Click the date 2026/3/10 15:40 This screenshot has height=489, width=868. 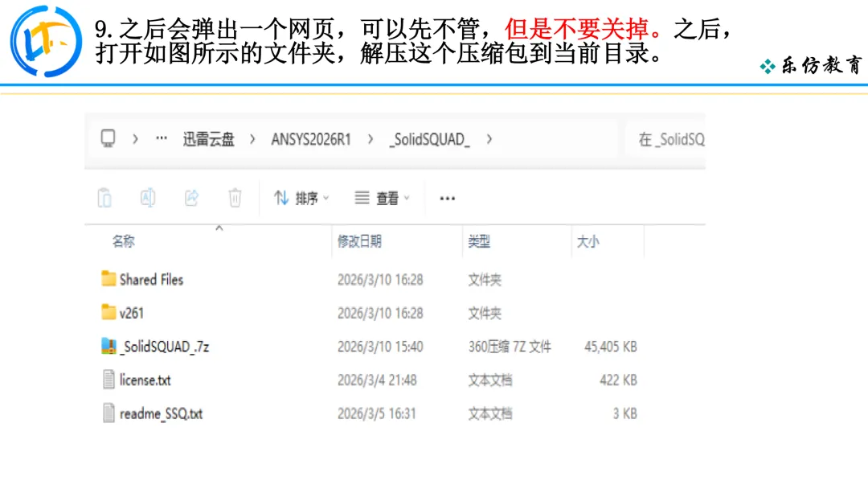pyautogui.click(x=380, y=347)
